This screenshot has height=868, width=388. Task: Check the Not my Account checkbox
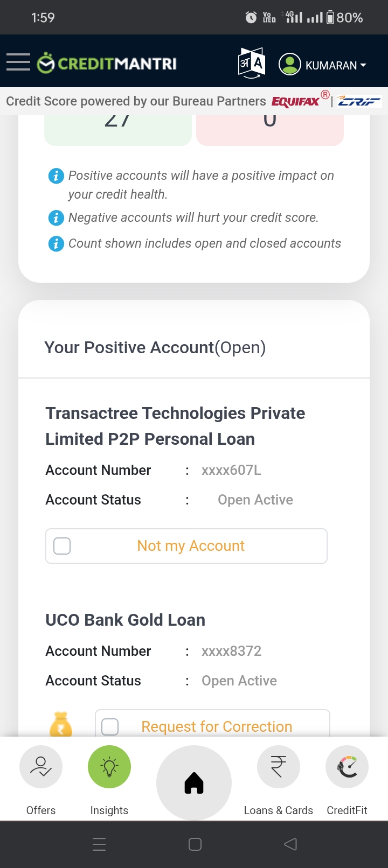pyautogui.click(x=63, y=546)
